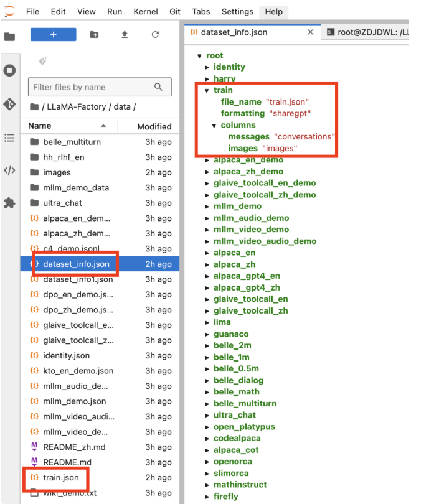Open the Tabs menu
This screenshot has height=504, width=439.
point(201,12)
